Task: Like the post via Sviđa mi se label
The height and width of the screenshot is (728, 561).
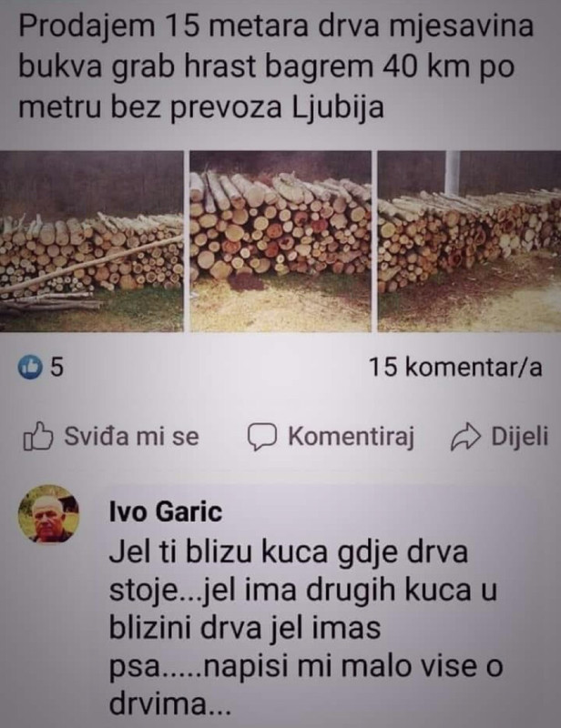Action: (131, 437)
